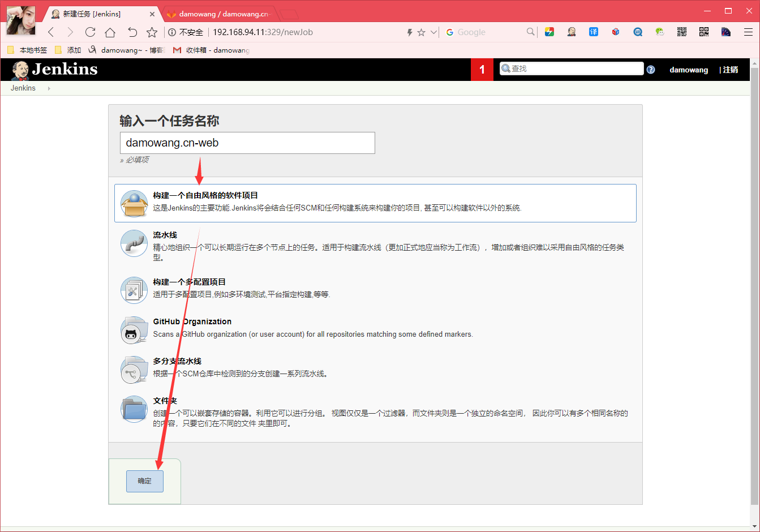This screenshot has width=760, height=532.
Task: Click the 输入一个任务名称 heading text
Action: (x=169, y=121)
